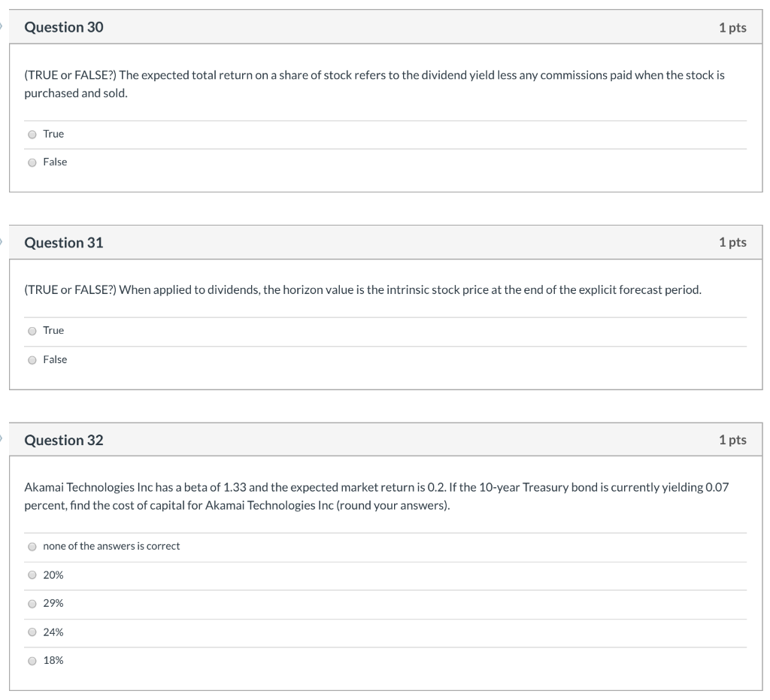The image size is (770, 700).
Task: Select the 20% answer option
Action: pyautogui.click(x=32, y=575)
